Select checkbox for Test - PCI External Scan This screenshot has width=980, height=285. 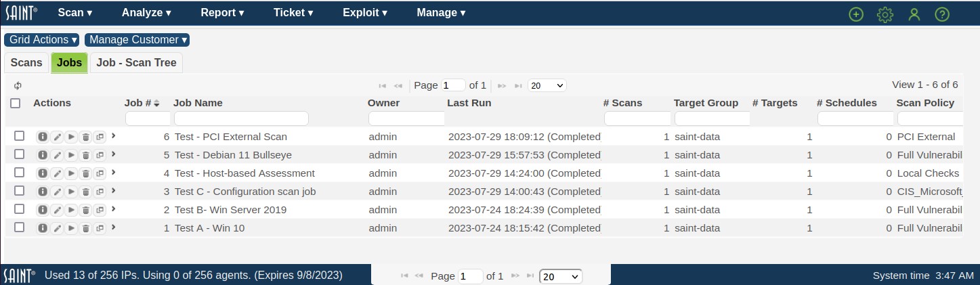click(x=20, y=136)
